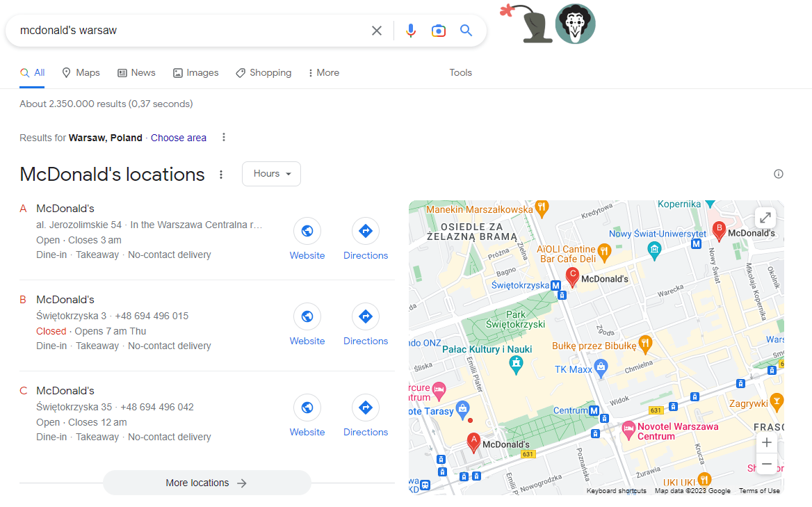Open options menu beside McDonald's locations heading

click(x=221, y=175)
